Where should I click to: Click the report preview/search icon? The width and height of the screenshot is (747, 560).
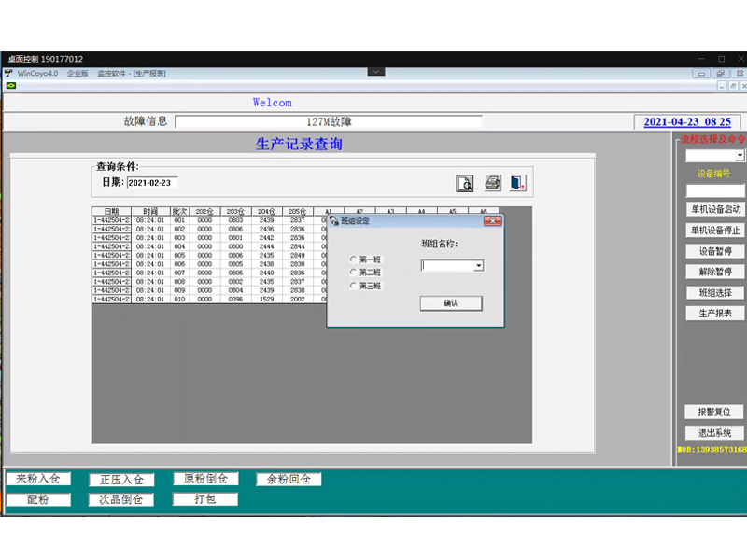[x=465, y=183]
